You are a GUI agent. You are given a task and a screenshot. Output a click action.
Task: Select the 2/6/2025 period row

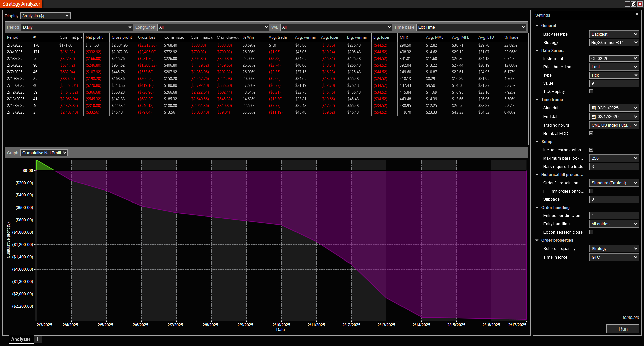pos(267,65)
